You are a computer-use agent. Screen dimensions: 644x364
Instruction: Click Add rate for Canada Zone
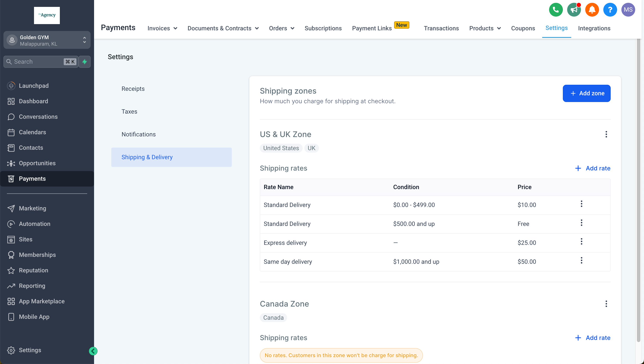(x=593, y=338)
